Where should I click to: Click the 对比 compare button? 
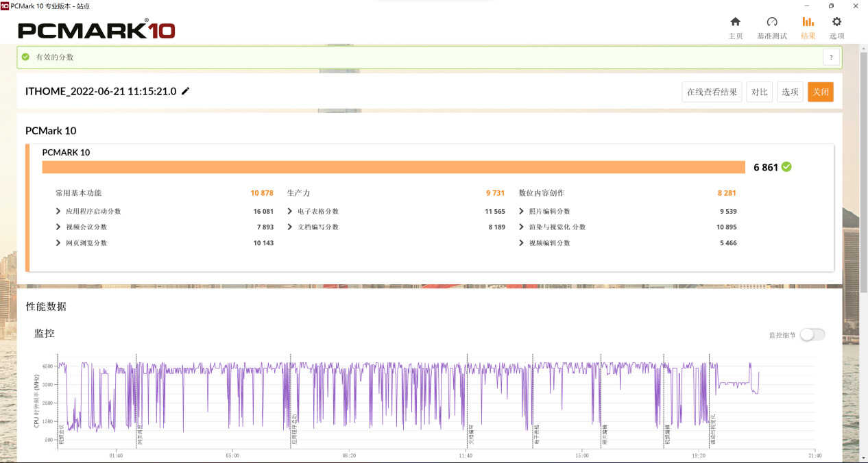click(760, 92)
